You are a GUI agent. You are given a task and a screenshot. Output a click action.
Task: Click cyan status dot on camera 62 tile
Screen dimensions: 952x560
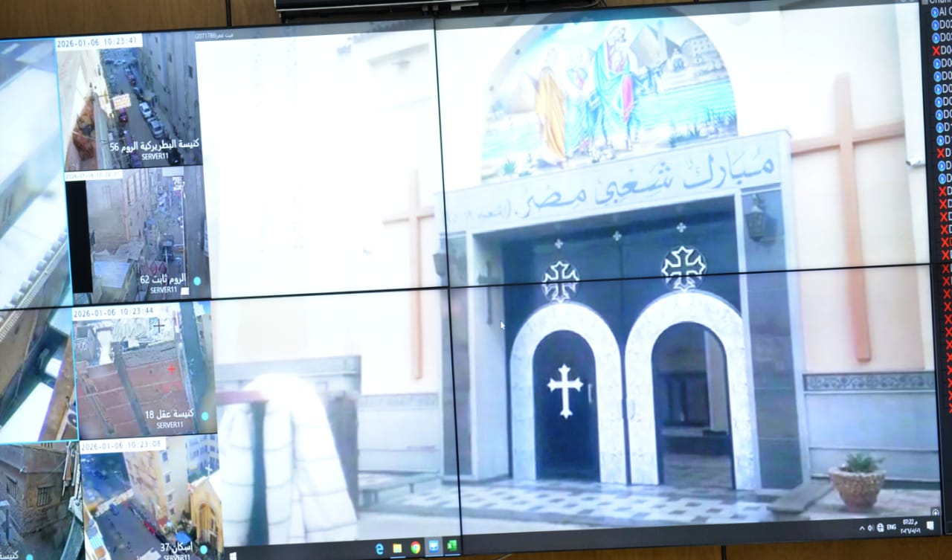point(197,281)
